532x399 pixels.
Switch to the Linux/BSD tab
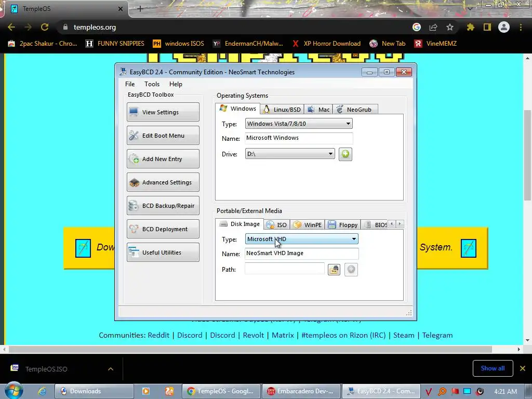coord(282,109)
